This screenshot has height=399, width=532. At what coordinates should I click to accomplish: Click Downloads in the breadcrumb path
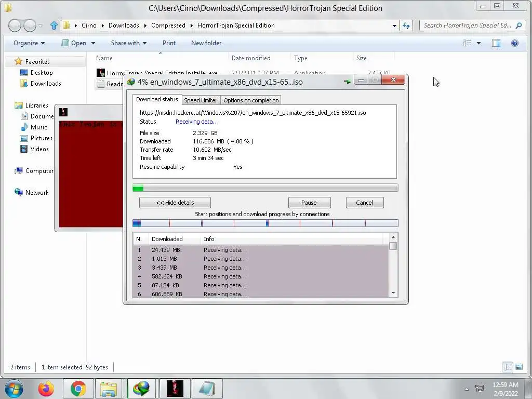(x=124, y=25)
